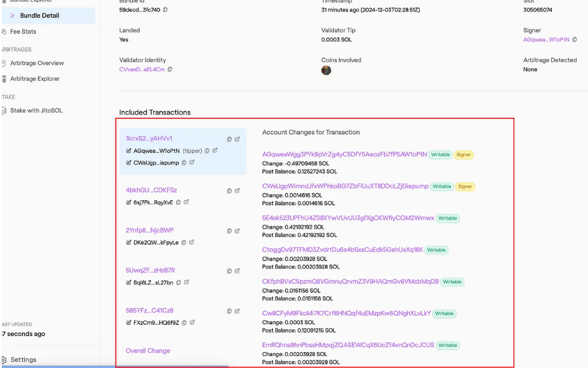Click the coin avatar under Coins Involved

click(x=326, y=71)
